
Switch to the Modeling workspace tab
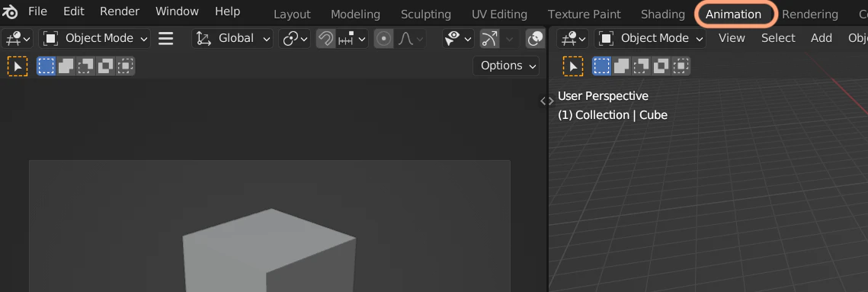(x=355, y=14)
